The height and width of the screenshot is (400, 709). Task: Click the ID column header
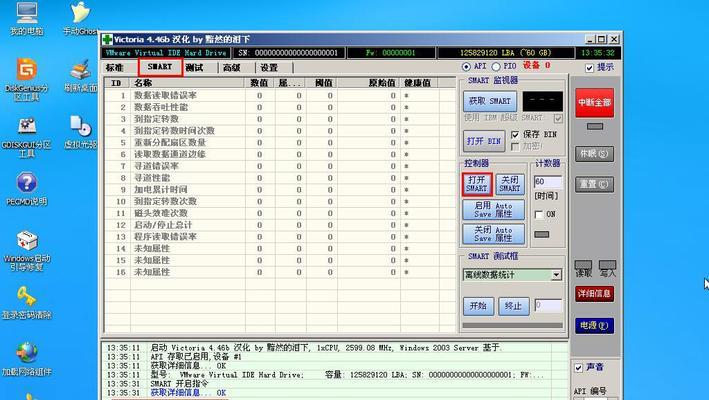(x=117, y=83)
